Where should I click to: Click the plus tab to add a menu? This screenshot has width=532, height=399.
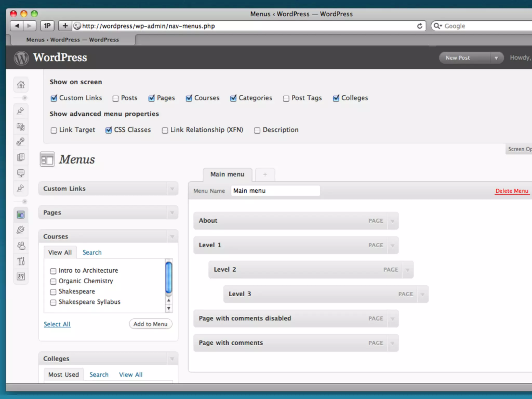point(265,175)
